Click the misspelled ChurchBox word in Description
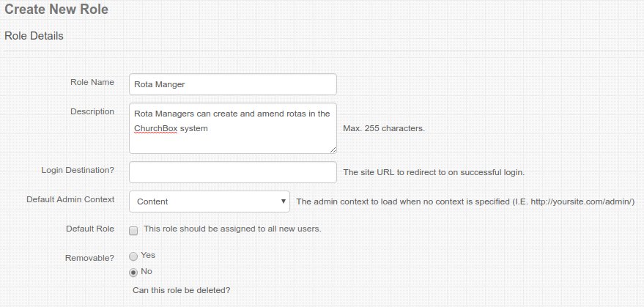Screen dimensions: 644x307 point(156,128)
